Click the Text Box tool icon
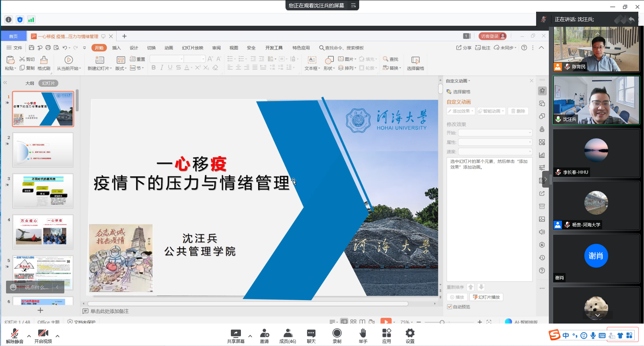Viewport: 644px width, 346px height. click(312, 63)
